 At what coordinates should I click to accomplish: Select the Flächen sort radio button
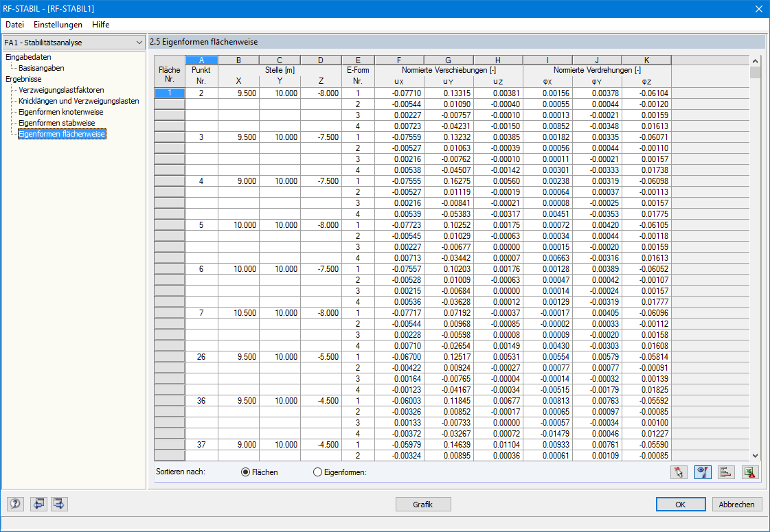tap(245, 472)
